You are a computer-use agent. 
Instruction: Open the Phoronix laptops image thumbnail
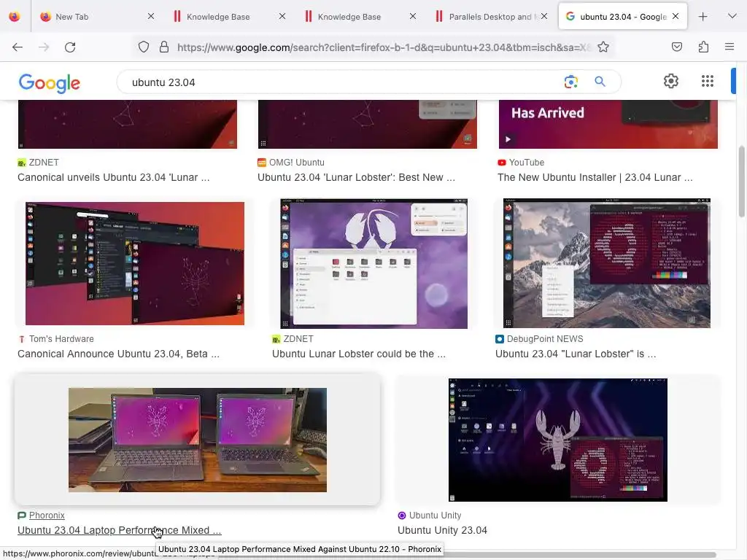click(x=198, y=440)
